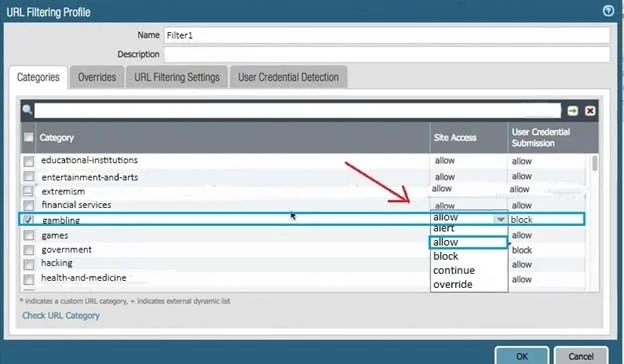Open the help icon in title bar
This screenshot has width=624, height=364.
608,11
